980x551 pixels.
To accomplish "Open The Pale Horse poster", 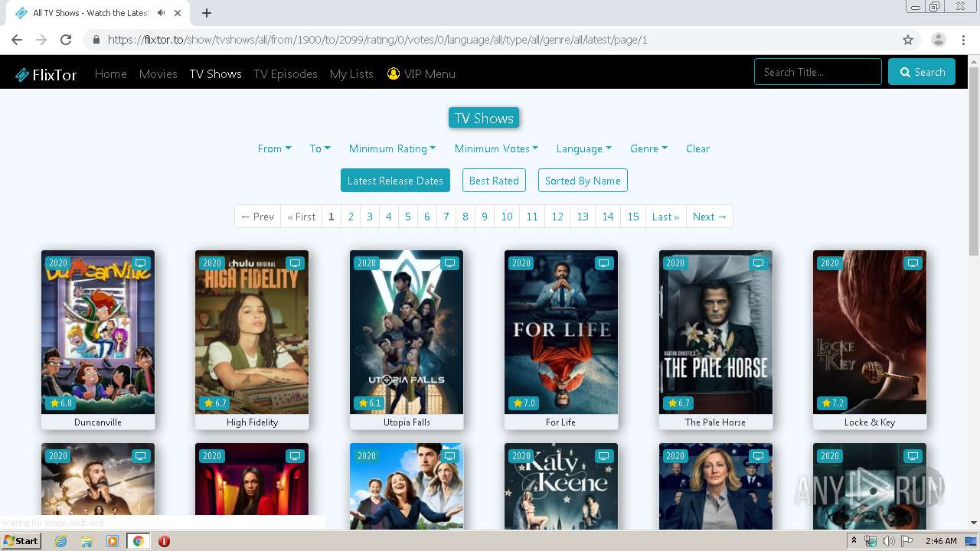I will click(x=716, y=332).
